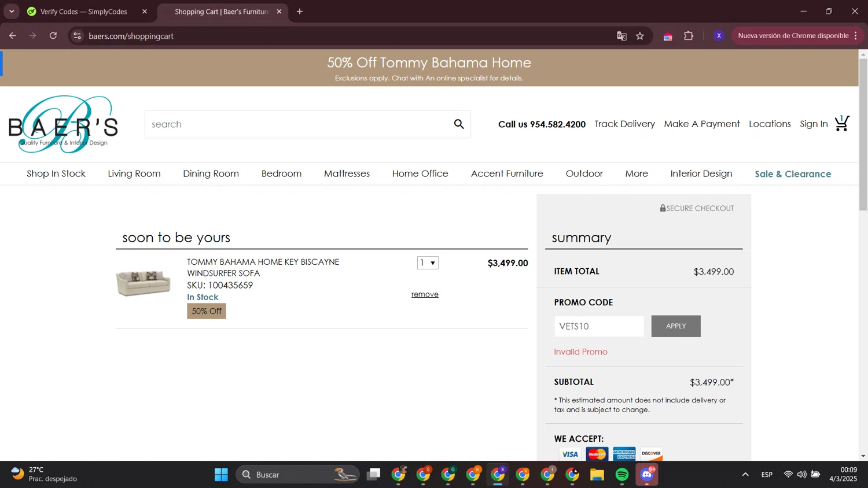Click the translate page icon
This screenshot has height=488, width=868.
621,36
